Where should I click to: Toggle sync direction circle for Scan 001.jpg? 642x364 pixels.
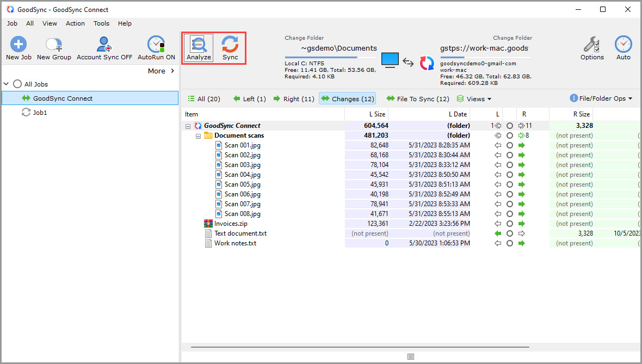[x=509, y=145]
